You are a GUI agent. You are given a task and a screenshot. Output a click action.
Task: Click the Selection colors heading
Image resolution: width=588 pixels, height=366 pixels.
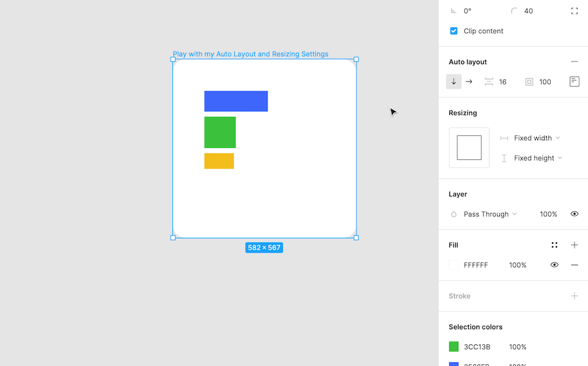[x=476, y=327]
